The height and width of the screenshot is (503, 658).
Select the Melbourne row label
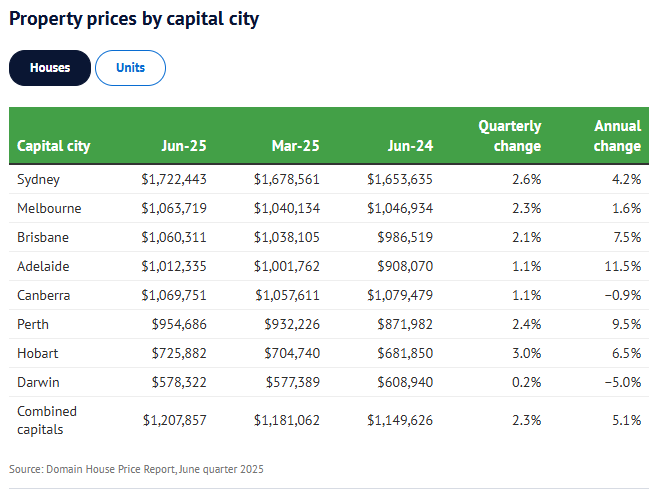[49, 209]
